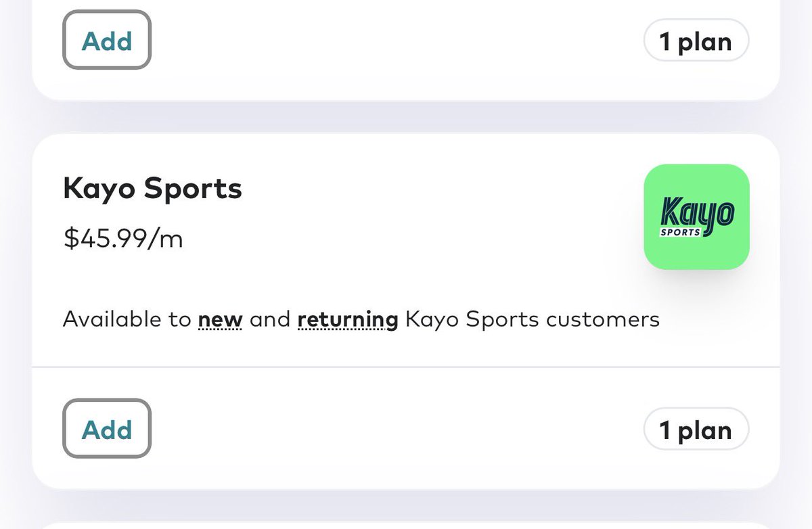The width and height of the screenshot is (812, 529).
Task: Click the grey gap between the two cards
Action: pyautogui.click(x=406, y=117)
